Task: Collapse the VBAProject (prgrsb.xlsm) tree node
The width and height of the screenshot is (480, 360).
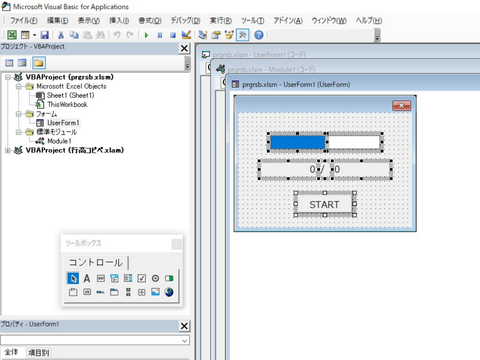Action: [7, 77]
